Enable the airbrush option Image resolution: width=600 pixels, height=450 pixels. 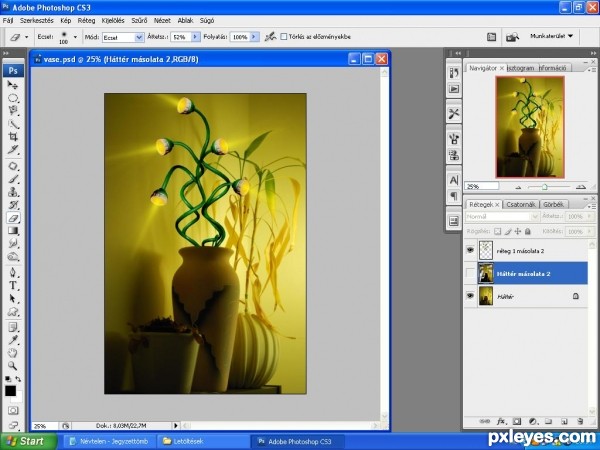pyautogui.click(x=270, y=37)
